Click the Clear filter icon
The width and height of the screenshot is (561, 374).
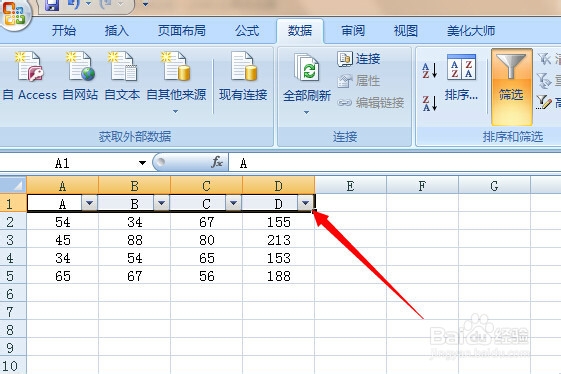click(544, 59)
